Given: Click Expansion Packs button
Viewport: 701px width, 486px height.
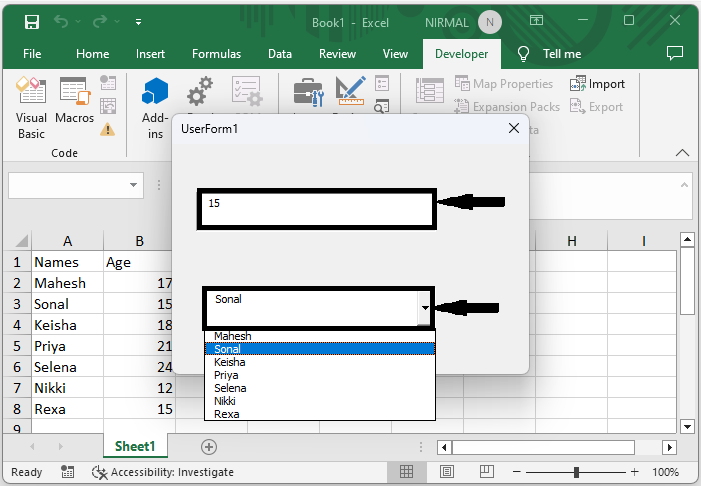Looking at the screenshot, I should pos(507,107).
